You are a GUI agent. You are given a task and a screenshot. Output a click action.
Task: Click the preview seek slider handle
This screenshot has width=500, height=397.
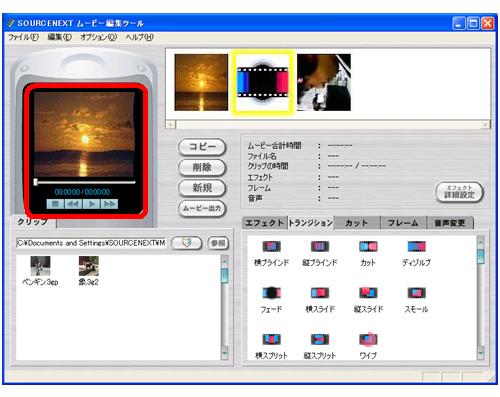[x=35, y=182]
